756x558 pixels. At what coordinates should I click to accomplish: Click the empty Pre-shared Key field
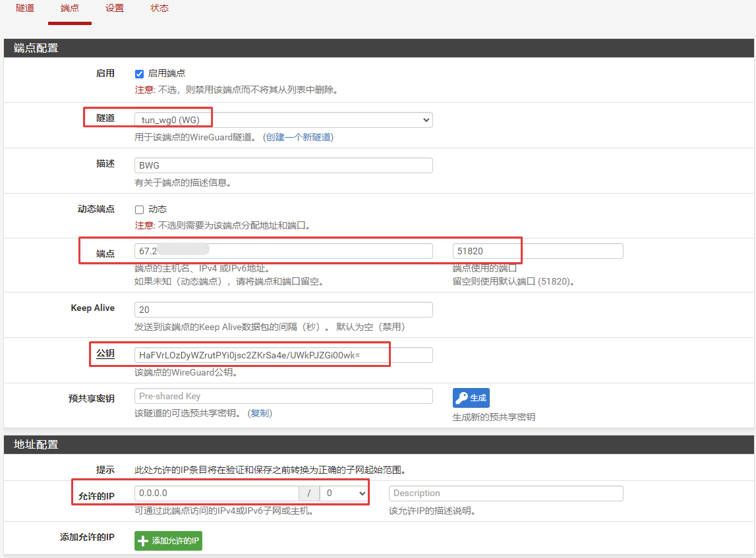(283, 396)
